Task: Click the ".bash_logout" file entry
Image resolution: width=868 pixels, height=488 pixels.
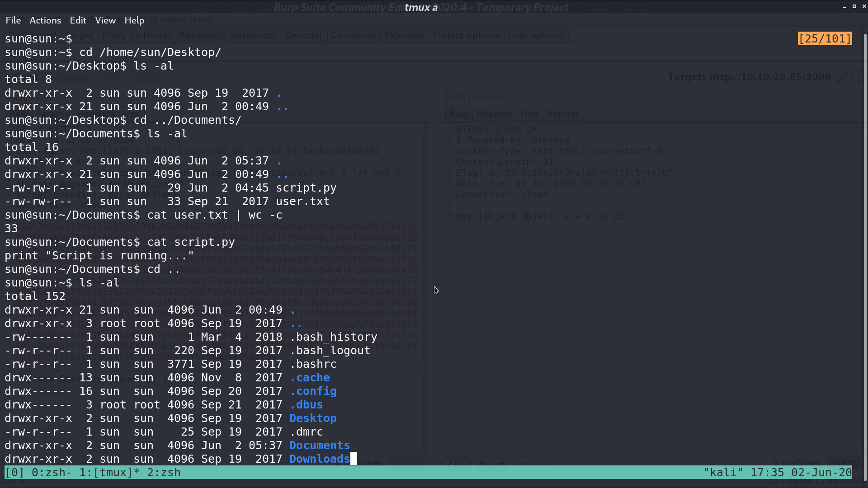Action: (330, 351)
